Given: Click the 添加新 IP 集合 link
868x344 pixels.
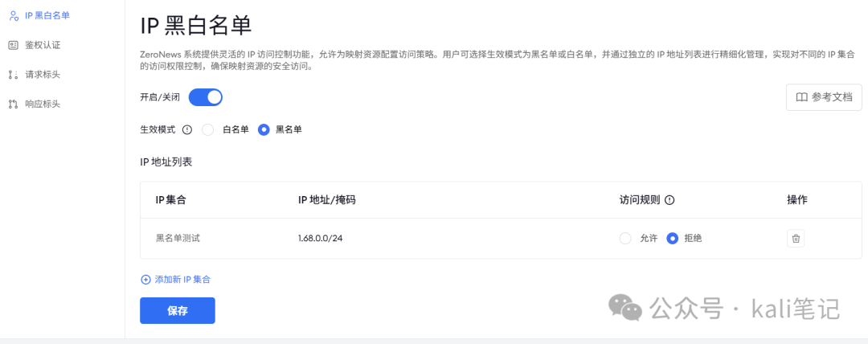Looking at the screenshot, I should pyautogui.click(x=182, y=280).
